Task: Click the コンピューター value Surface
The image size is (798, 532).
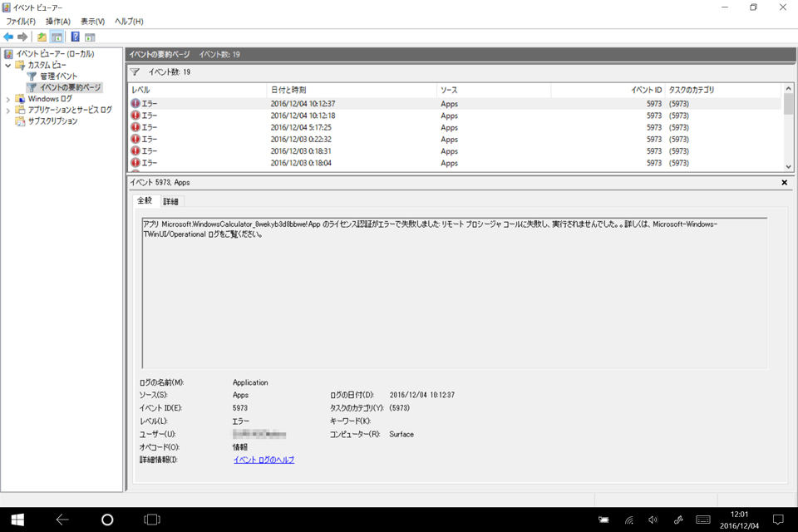Action: click(401, 434)
